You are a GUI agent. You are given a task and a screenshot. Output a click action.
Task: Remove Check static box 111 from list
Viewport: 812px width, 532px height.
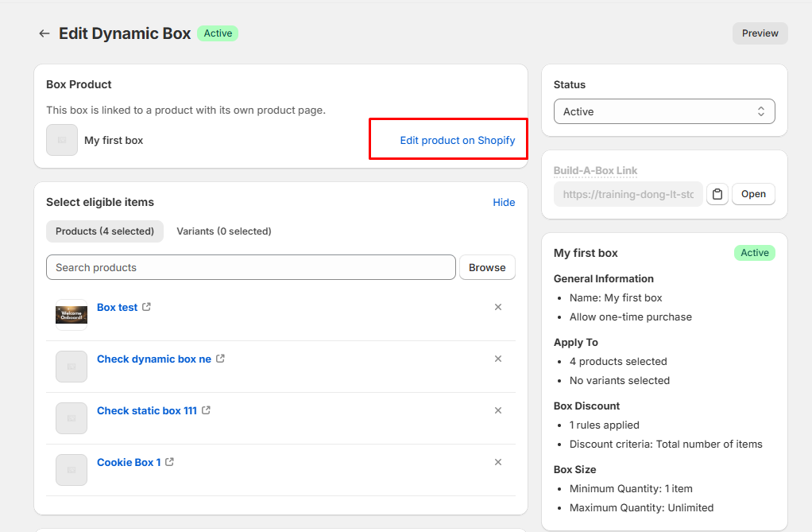pos(498,410)
